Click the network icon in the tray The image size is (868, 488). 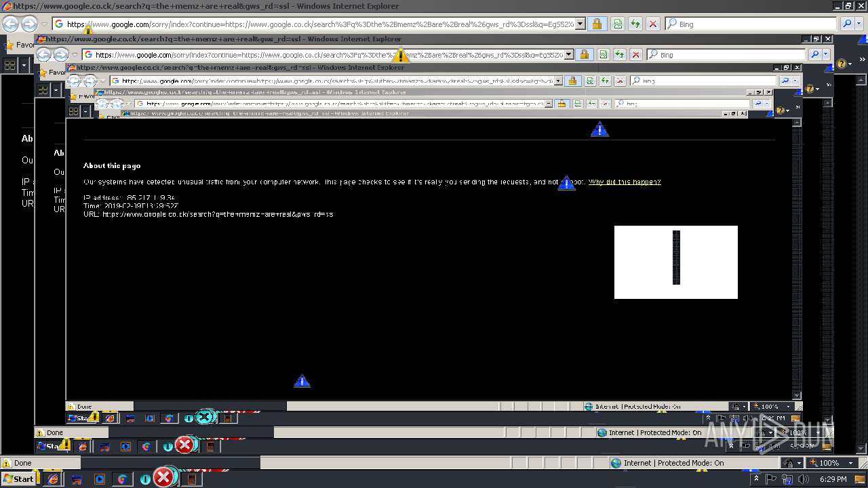787,479
